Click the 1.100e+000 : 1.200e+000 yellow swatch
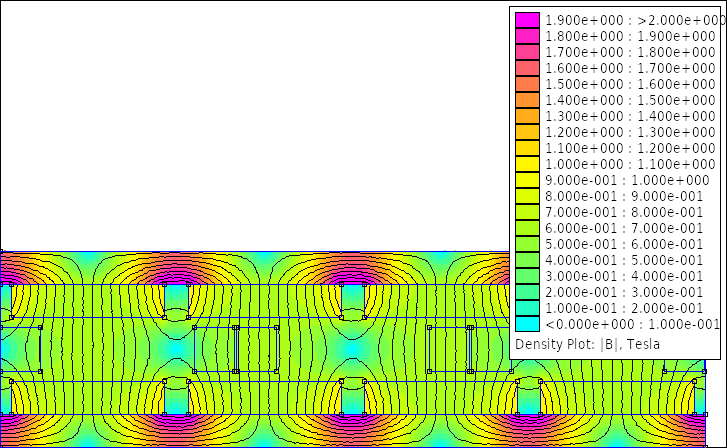727x448 pixels. 527,148
